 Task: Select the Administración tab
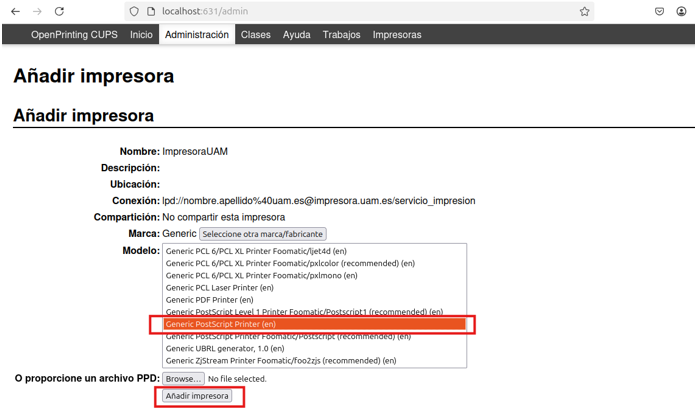[197, 35]
